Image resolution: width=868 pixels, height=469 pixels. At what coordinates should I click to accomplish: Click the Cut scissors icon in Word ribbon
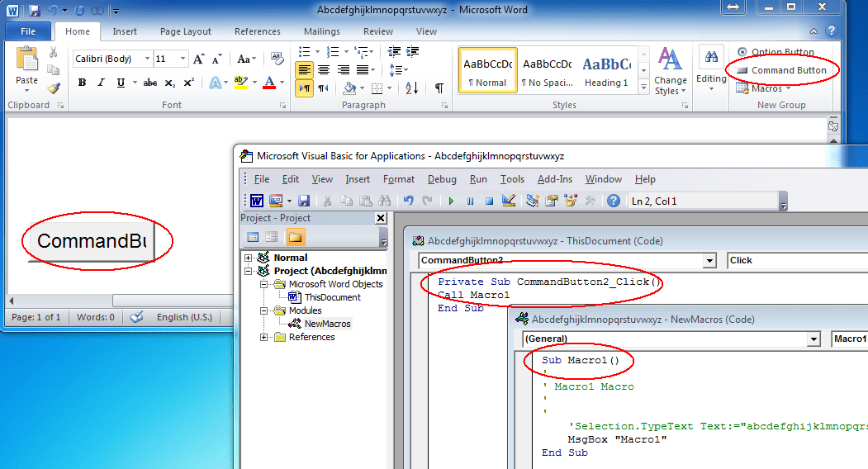coord(53,53)
